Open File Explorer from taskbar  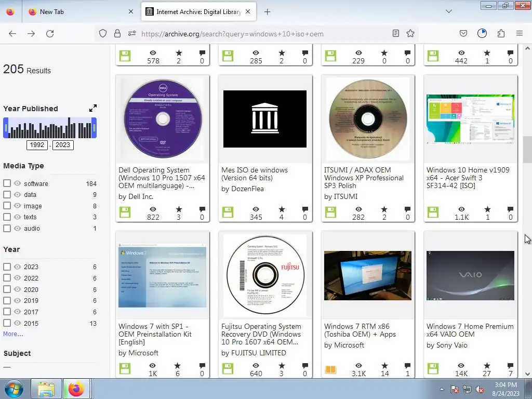pos(46,389)
